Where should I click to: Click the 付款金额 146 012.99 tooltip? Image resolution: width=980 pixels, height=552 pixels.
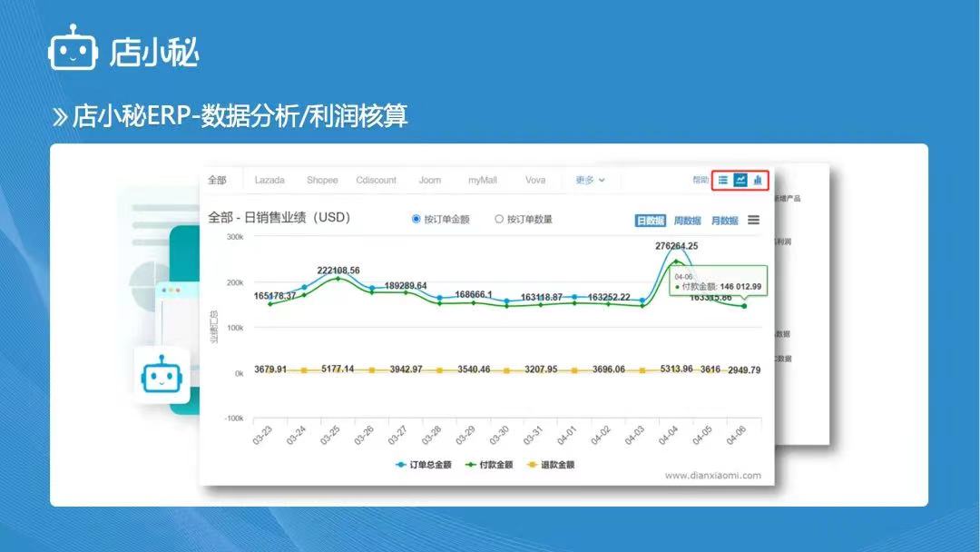[718, 281]
